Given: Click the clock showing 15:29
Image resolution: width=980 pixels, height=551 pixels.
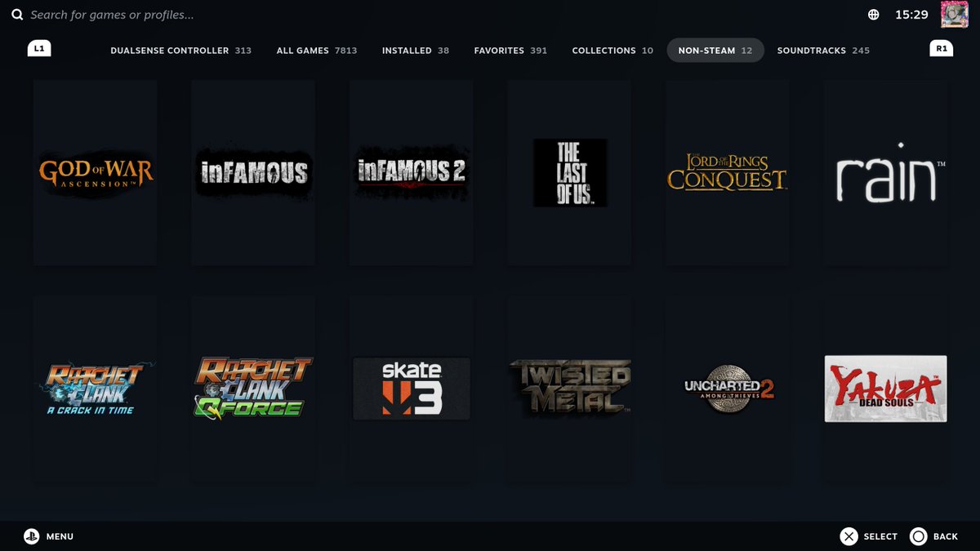Looking at the screenshot, I should point(911,15).
